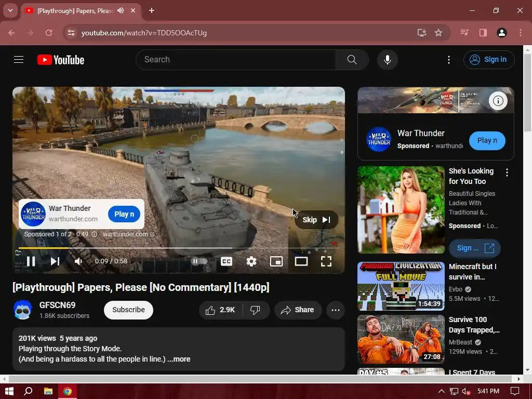This screenshot has width=532, height=399.
Task: Start voice search with microphone
Action: [x=387, y=60]
